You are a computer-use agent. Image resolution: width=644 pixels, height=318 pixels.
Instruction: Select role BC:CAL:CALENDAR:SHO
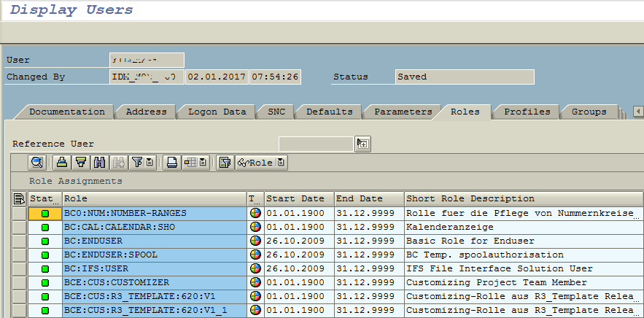(x=155, y=228)
